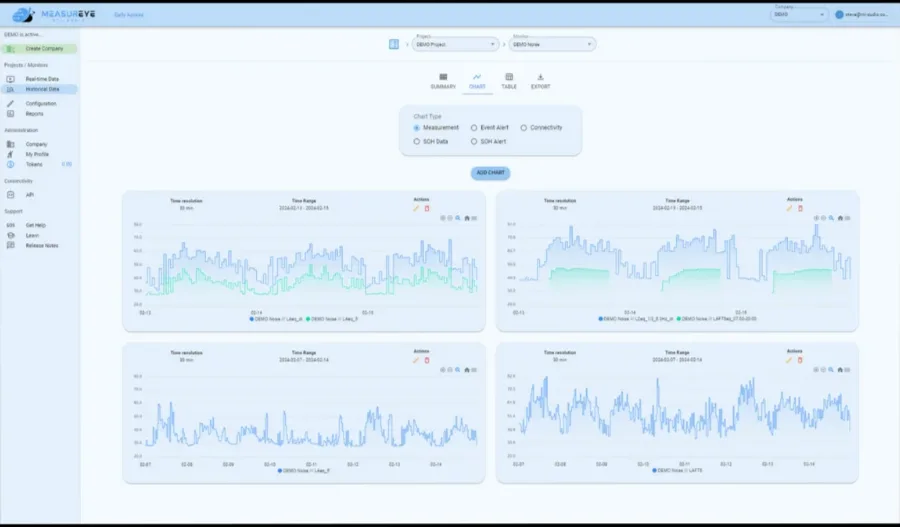Screen dimensions: 900x527
Task: Edit the bottom-left chart with pencil icon
Action: coord(416,361)
